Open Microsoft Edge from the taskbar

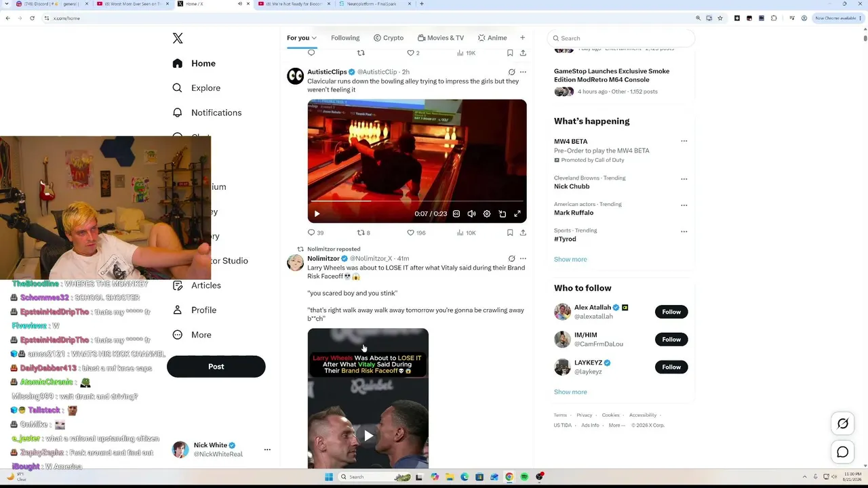(x=465, y=477)
